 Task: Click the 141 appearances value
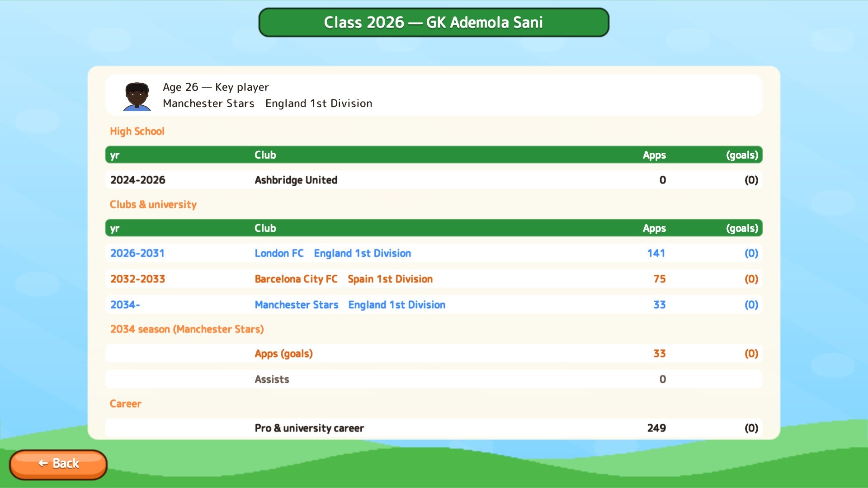(656, 253)
